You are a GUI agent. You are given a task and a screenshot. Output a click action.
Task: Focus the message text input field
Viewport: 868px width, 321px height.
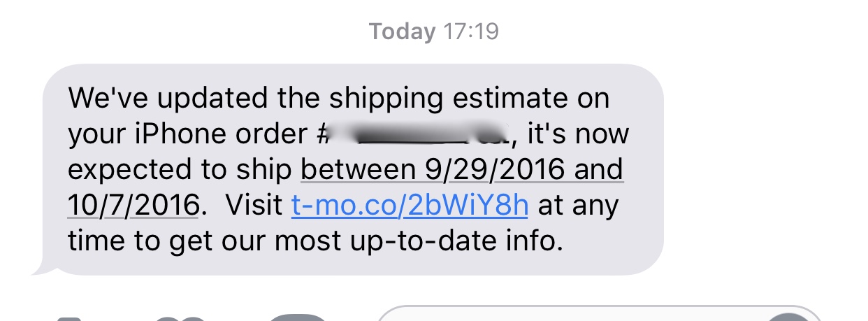coord(573,317)
